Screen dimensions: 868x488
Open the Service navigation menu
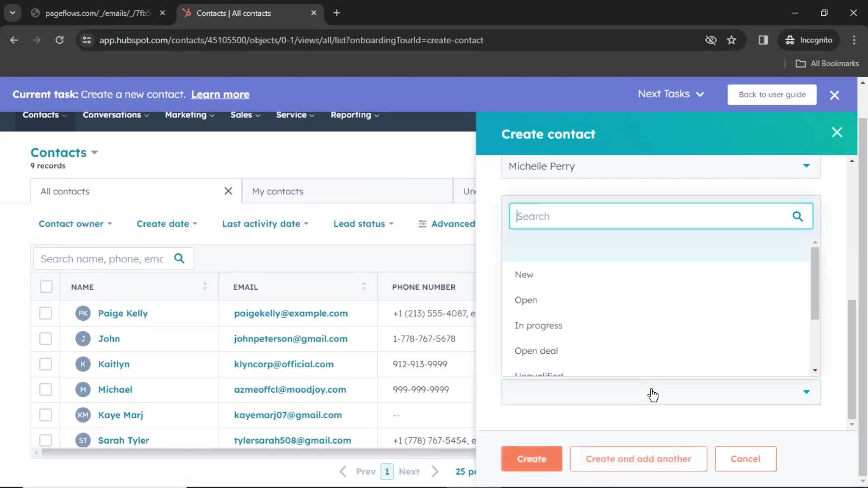point(295,115)
